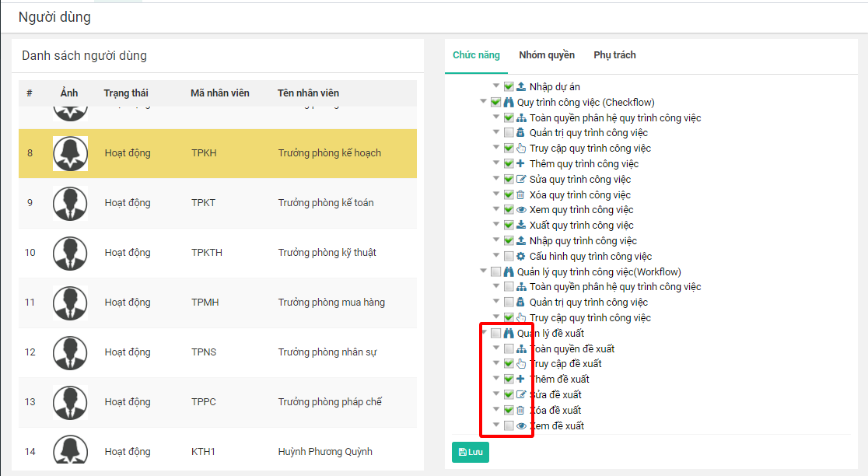The height and width of the screenshot is (476, 868).
Task: Click edit pencil icon for Sửa đề xuất
Action: [520, 395]
